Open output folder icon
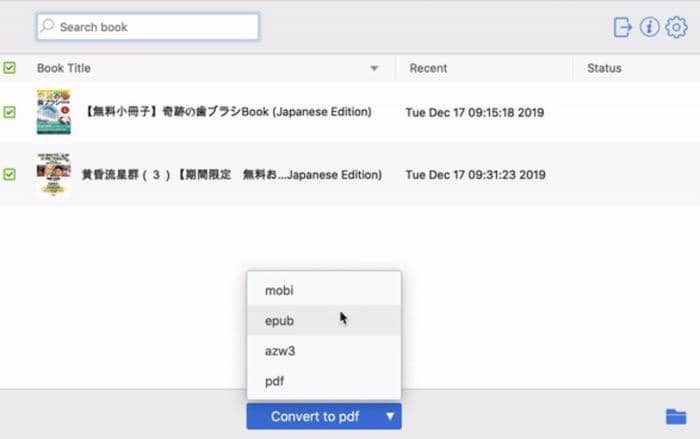This screenshot has height=439, width=700. pos(676,416)
